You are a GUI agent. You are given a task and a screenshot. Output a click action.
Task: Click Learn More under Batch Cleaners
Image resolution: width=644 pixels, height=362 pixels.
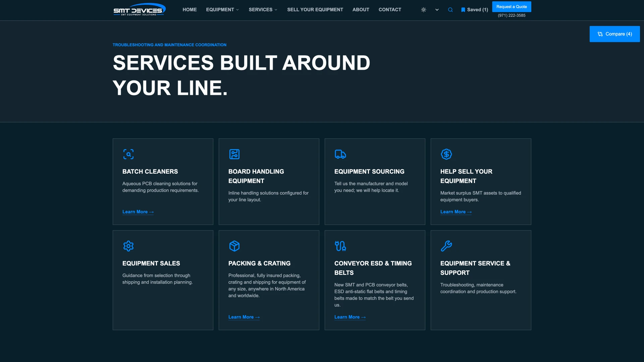(138, 212)
